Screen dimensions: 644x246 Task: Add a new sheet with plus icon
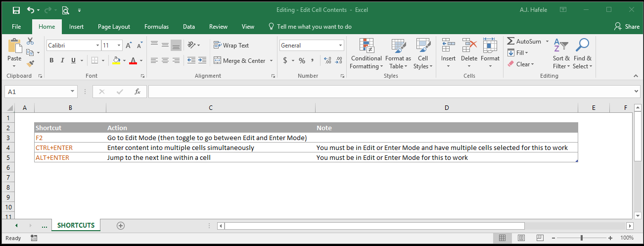[x=120, y=225]
